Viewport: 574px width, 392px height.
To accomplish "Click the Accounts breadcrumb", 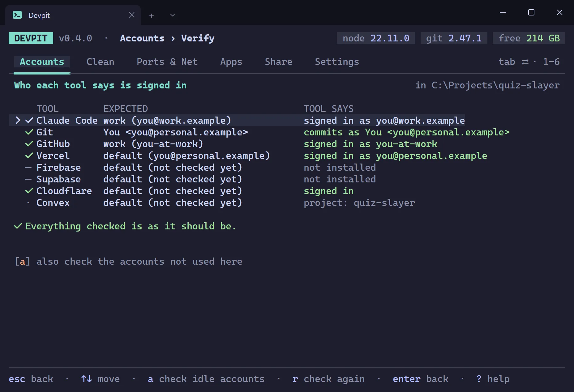I will (x=142, y=38).
